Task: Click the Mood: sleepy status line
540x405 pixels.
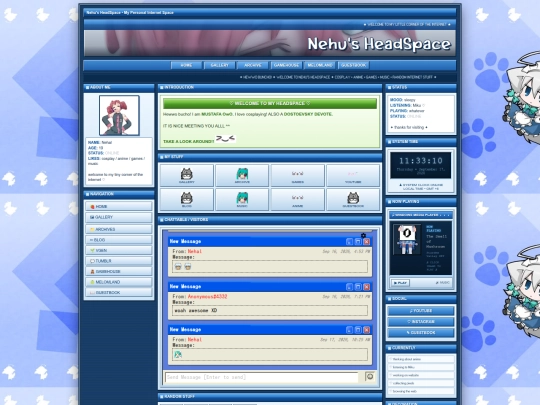Action: [x=403, y=100]
